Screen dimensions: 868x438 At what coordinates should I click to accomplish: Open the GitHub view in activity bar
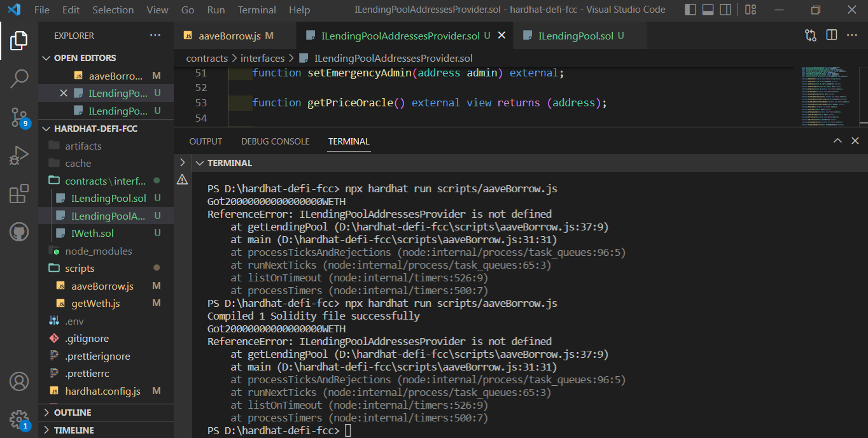pos(18,232)
